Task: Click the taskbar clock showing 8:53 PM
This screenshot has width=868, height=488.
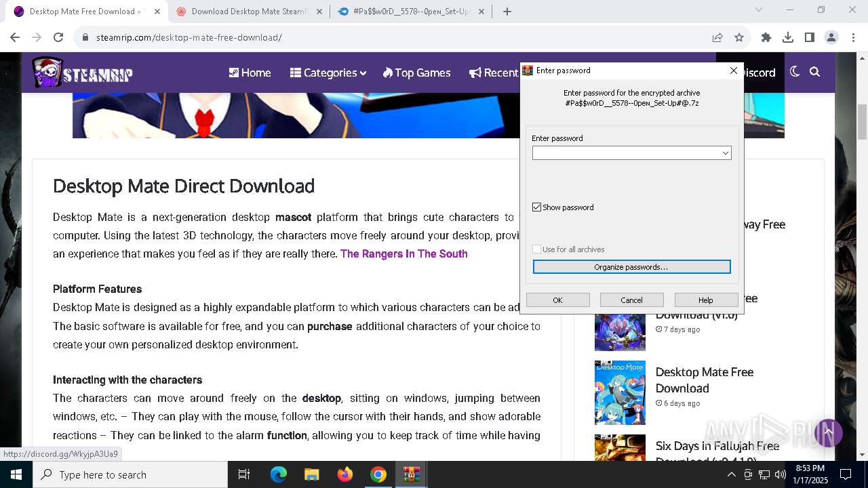Action: click(810, 474)
